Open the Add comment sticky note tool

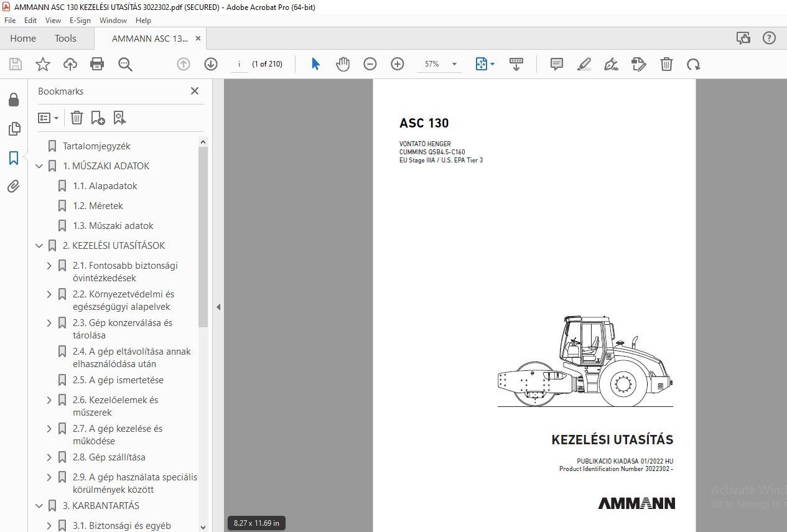pyautogui.click(x=557, y=64)
